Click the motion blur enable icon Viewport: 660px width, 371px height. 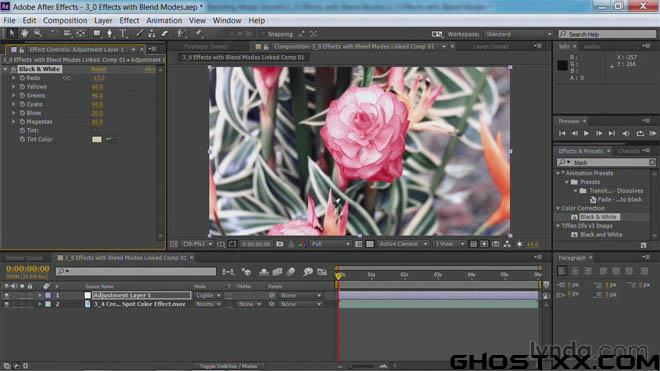(x=291, y=272)
